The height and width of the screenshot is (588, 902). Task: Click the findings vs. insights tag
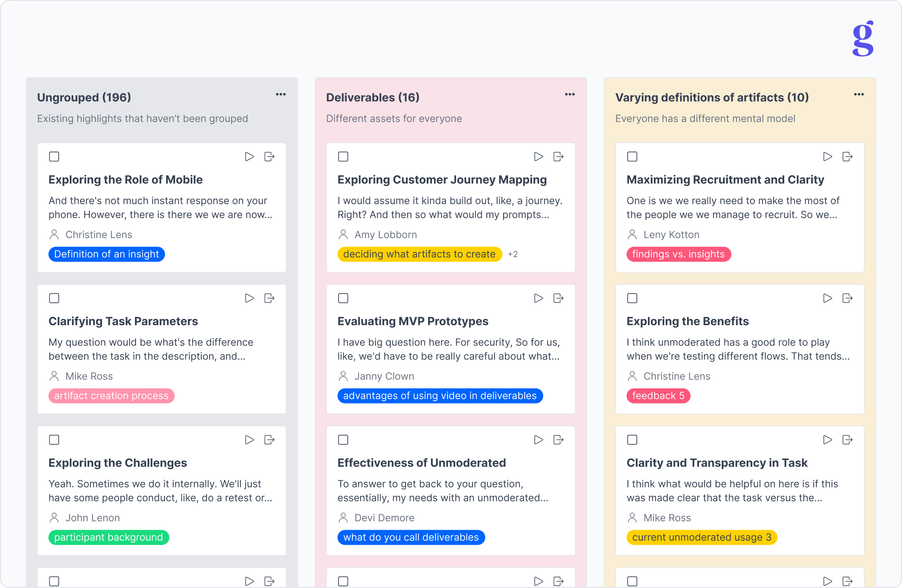[679, 254]
